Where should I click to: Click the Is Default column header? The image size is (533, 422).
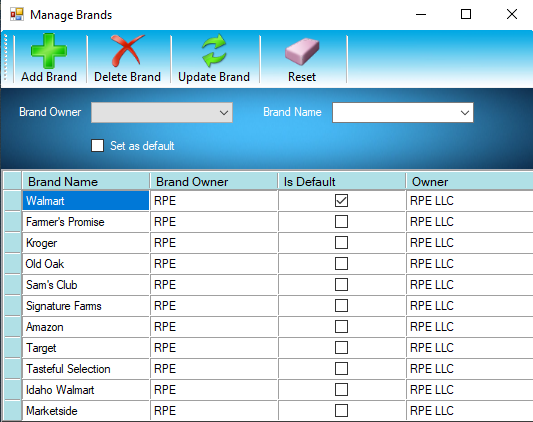342,182
